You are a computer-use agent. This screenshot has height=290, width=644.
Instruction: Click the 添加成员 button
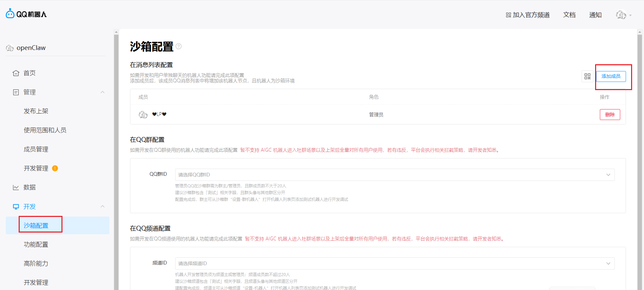611,76
